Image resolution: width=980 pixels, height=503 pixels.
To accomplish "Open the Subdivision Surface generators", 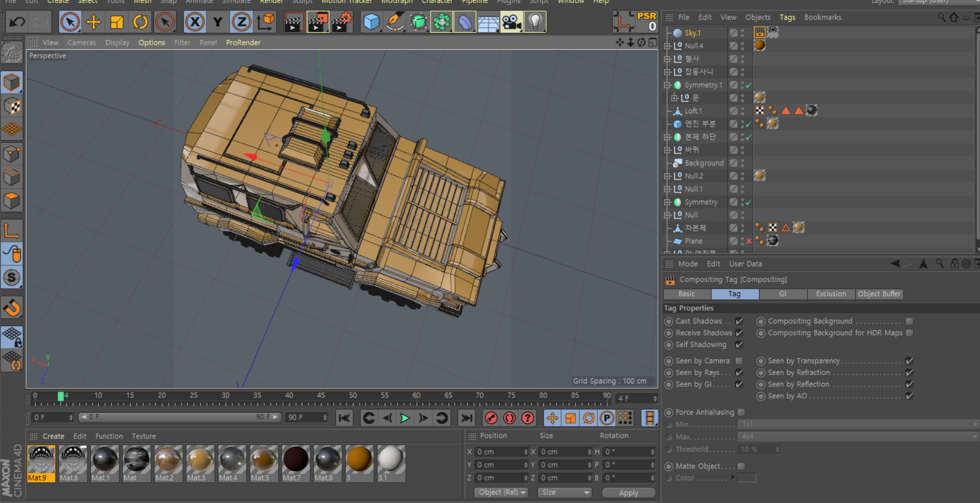I will [x=419, y=22].
